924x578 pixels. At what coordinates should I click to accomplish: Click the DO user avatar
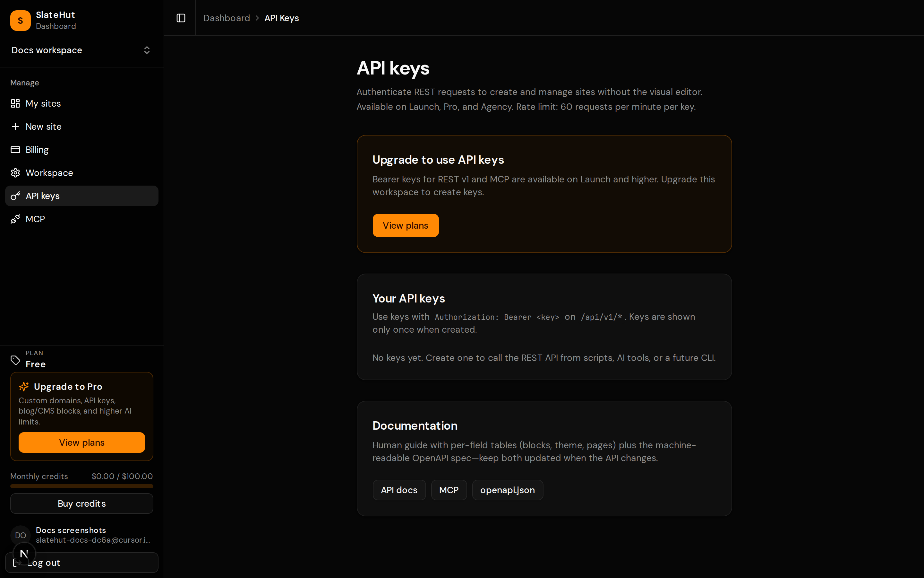tap(20, 535)
